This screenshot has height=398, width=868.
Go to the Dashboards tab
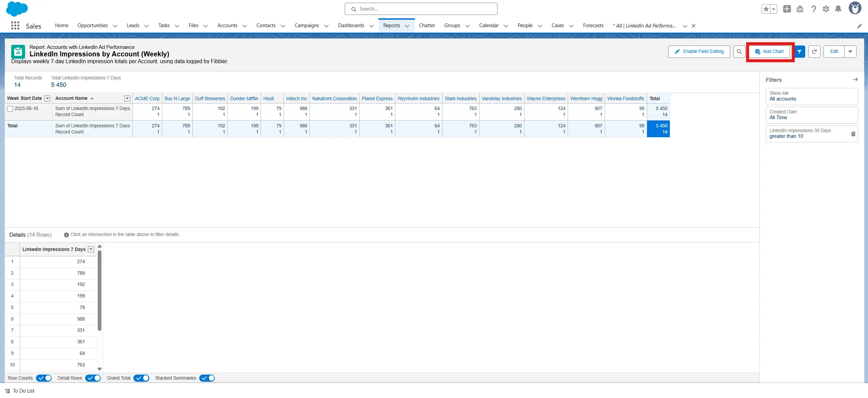(x=351, y=25)
